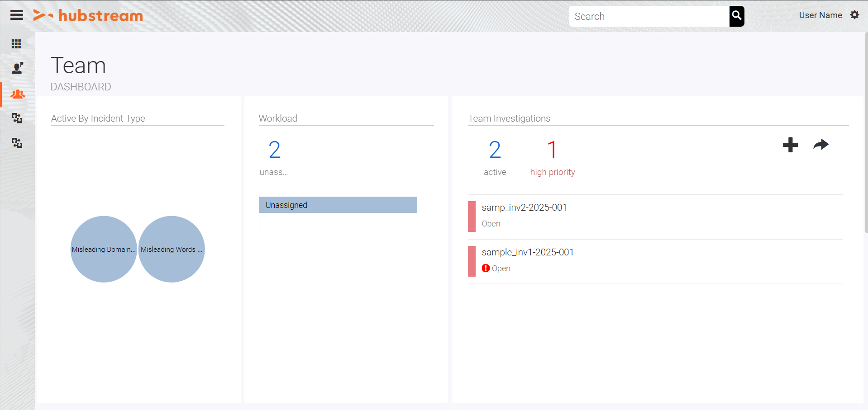Select the apps grid icon in sidebar
Image resolution: width=868 pixels, height=410 pixels.
16,44
